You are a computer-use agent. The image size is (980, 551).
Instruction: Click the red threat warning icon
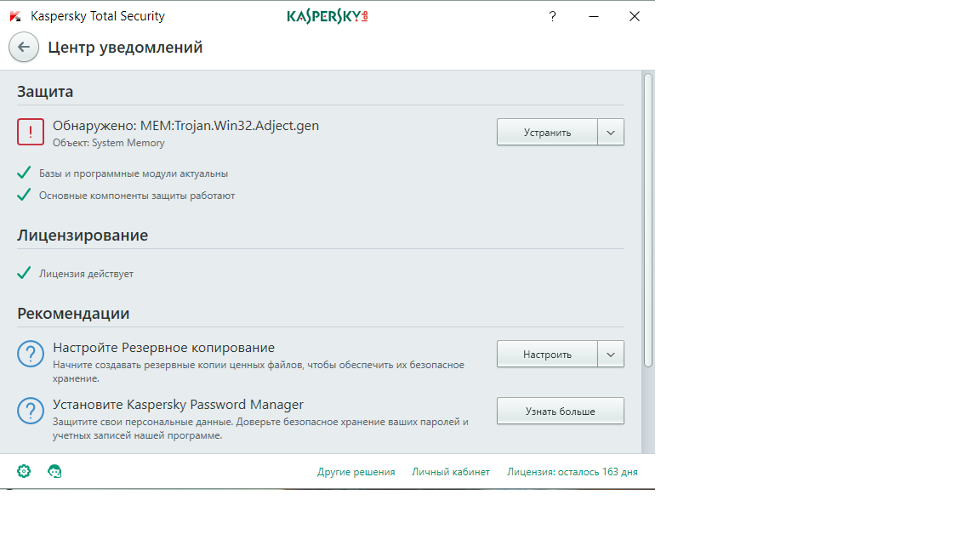[31, 132]
